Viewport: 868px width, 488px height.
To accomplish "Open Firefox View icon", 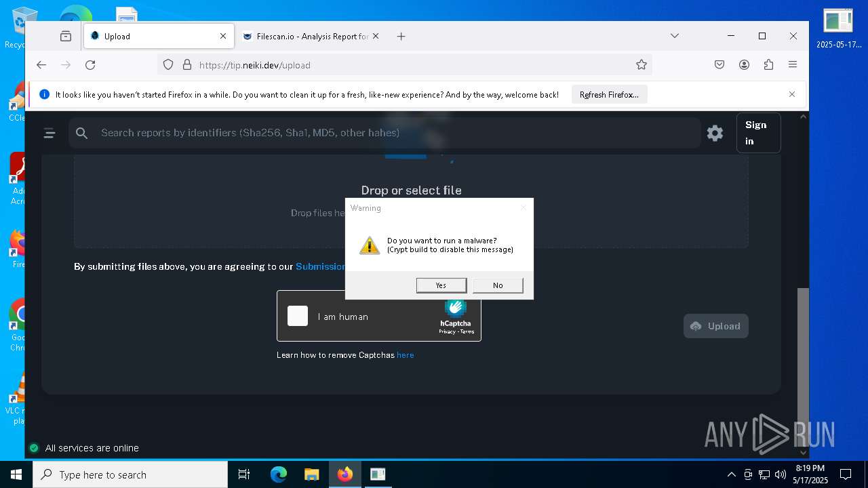I will click(x=65, y=37).
